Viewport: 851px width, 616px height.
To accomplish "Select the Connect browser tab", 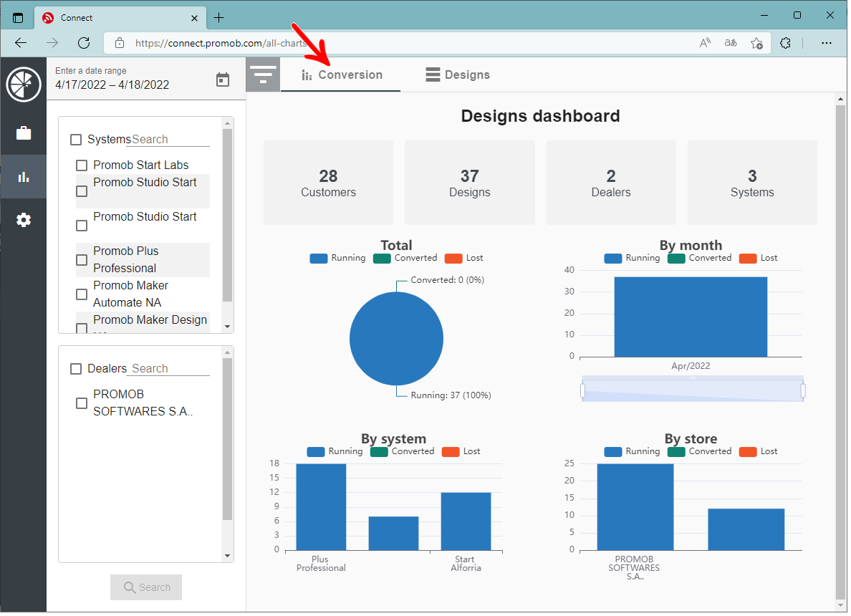I will 121,18.
